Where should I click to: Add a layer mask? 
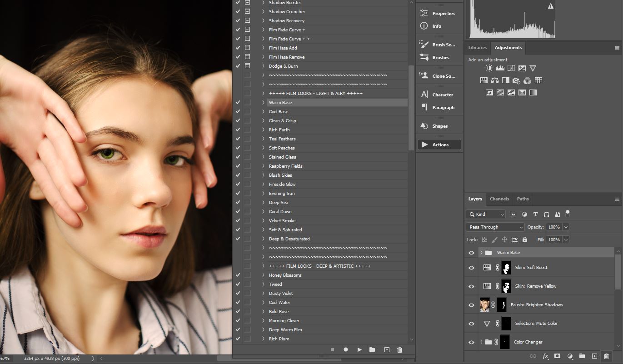[557, 356]
